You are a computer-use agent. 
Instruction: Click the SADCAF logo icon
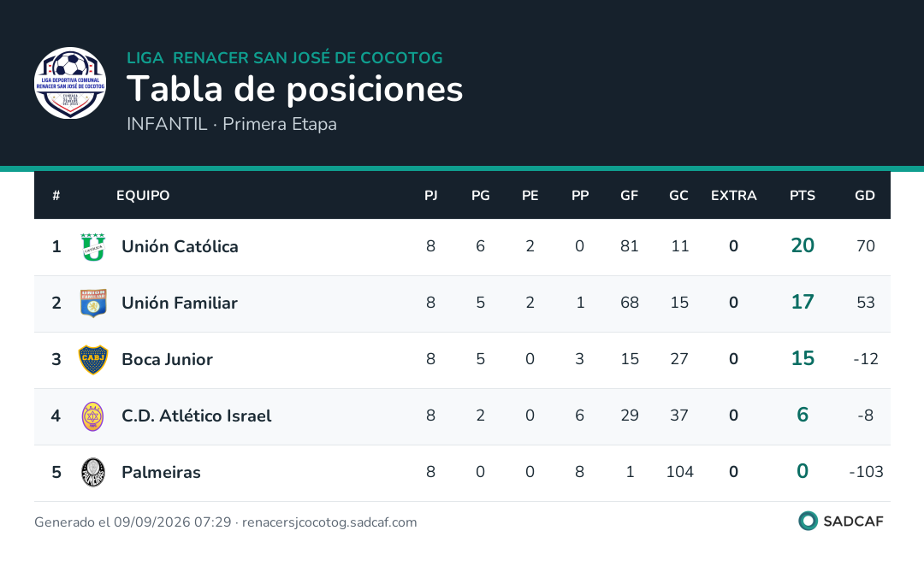tap(808, 521)
